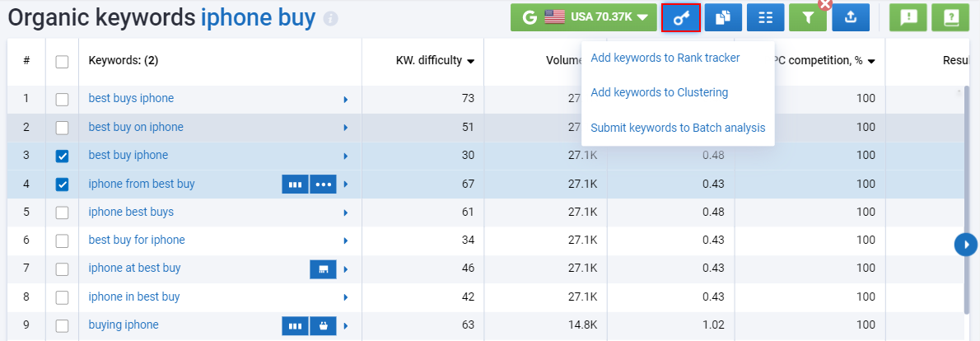Click SERP bars icon for buying iphone
This screenshot has height=341, width=980.
[x=295, y=325]
